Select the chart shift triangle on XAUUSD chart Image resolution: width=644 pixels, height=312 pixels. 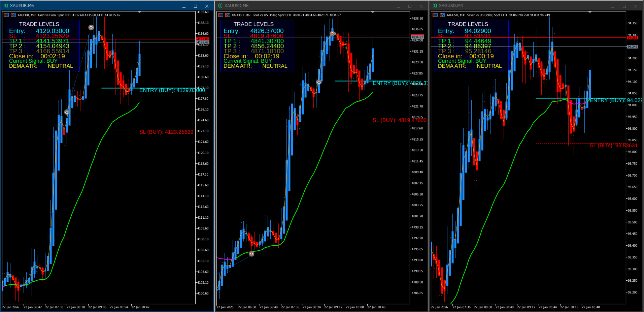[x=373, y=12]
